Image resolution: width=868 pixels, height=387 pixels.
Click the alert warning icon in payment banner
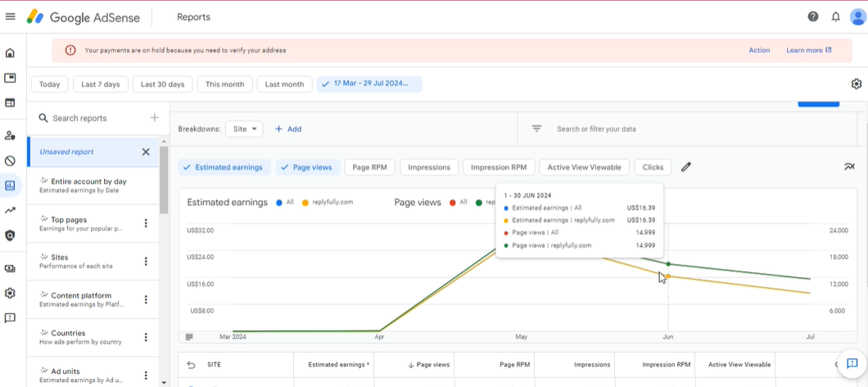(70, 50)
